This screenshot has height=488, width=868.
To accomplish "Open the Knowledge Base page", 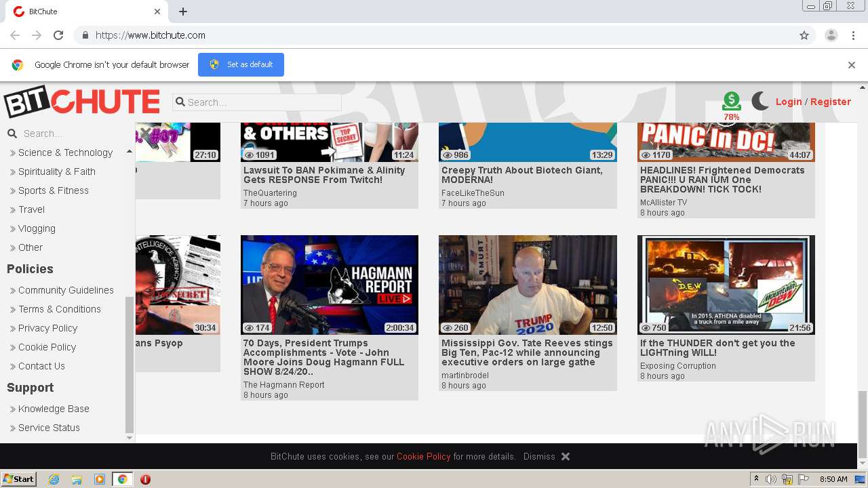I will tap(54, 409).
